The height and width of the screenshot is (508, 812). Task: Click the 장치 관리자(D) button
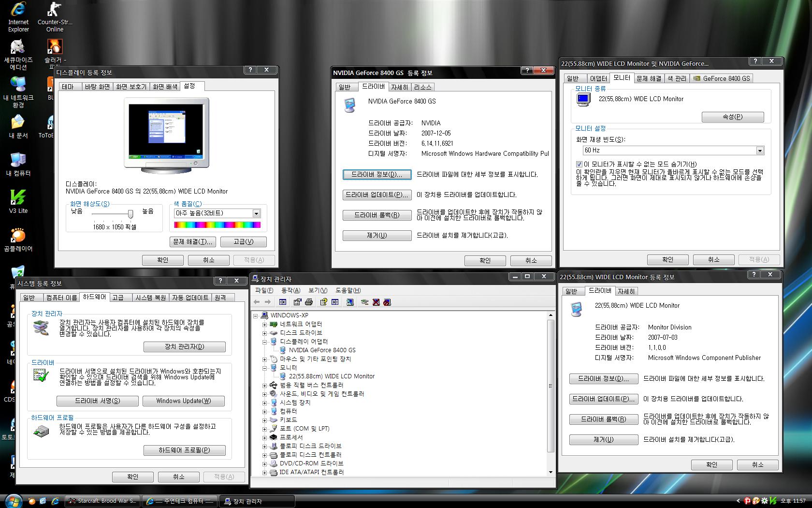click(x=184, y=347)
